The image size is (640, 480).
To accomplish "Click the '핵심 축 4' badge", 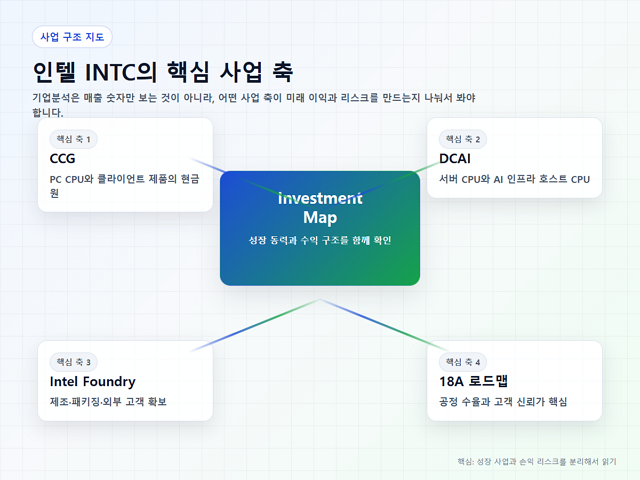I will point(463,362).
